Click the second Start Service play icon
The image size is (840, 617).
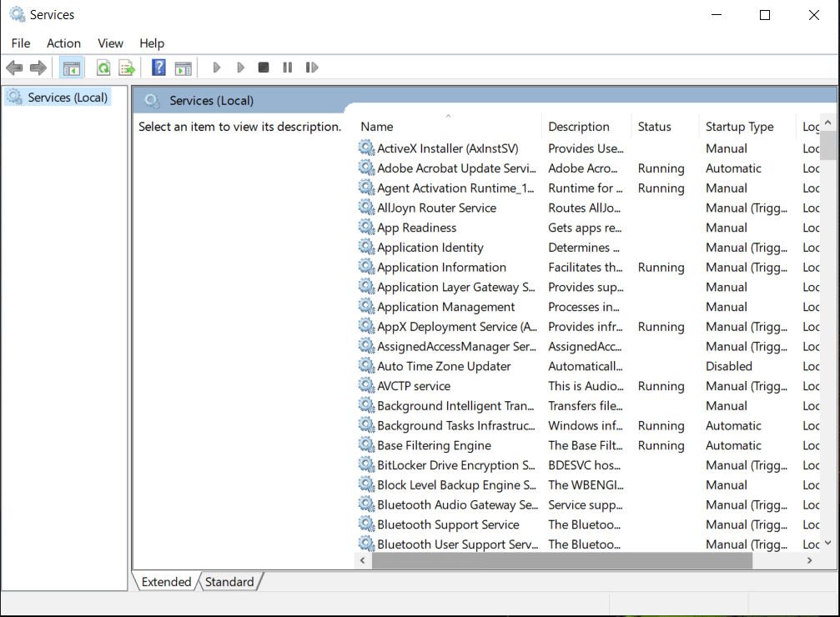(240, 68)
